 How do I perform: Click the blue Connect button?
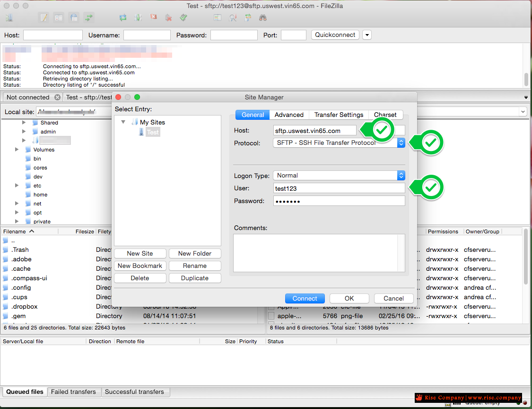pyautogui.click(x=305, y=298)
